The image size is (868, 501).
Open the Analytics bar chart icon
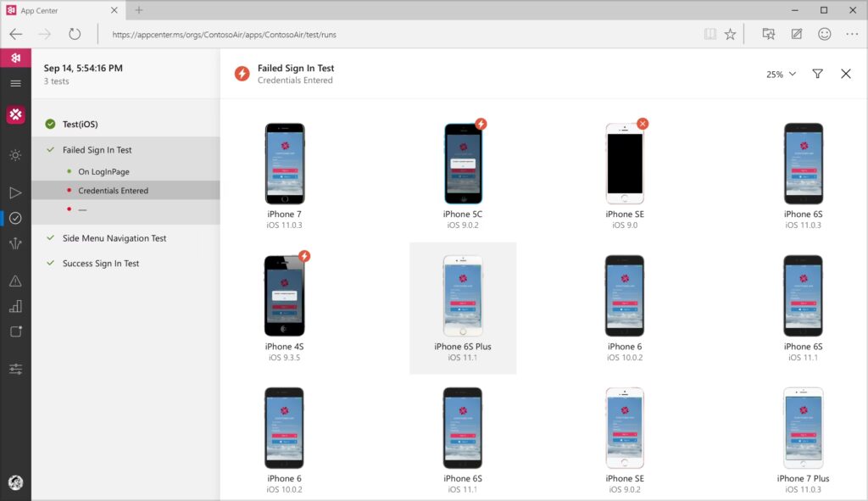15,306
